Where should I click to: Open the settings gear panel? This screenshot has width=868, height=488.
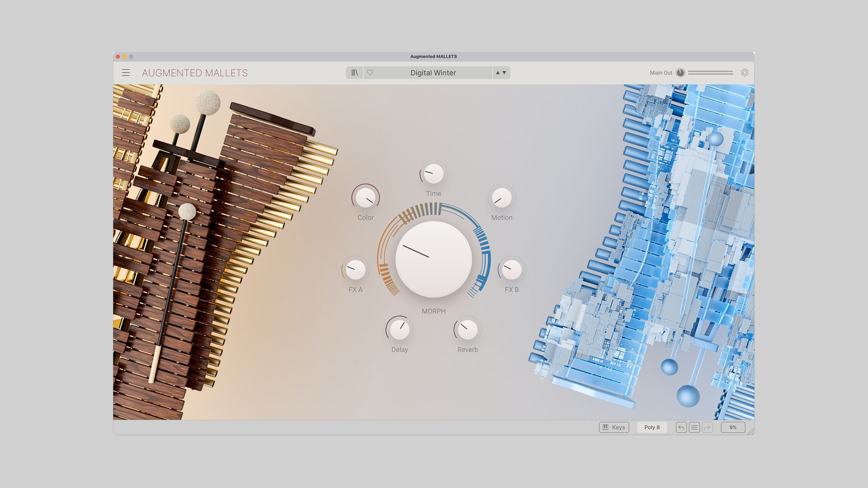click(745, 73)
